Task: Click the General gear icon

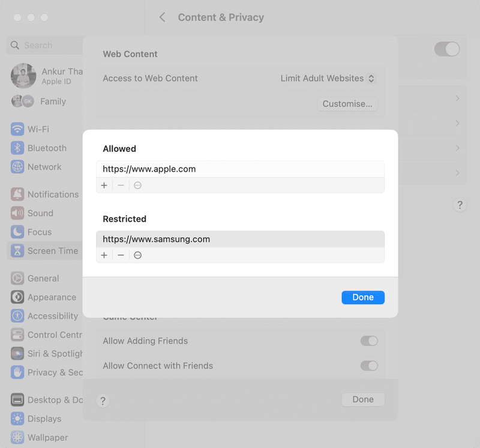Action: 17,278
